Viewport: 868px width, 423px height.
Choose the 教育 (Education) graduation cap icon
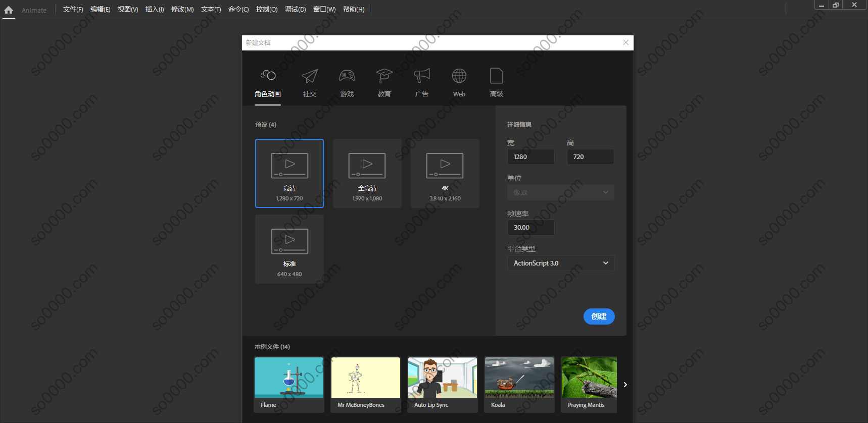pos(384,77)
